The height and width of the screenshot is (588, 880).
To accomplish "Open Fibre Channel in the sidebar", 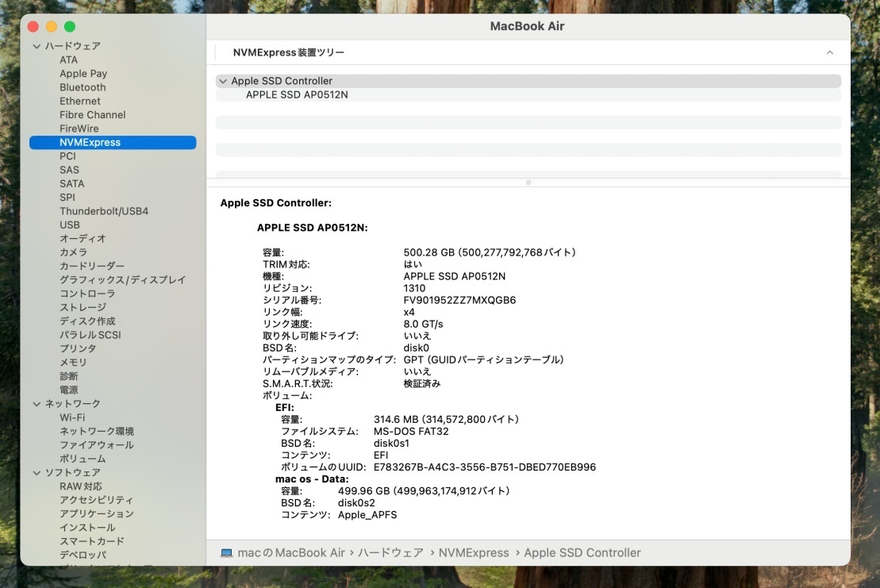I will click(x=93, y=115).
